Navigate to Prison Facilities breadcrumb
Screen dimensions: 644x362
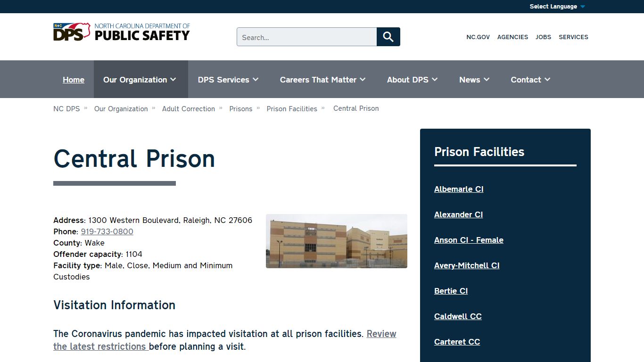click(x=292, y=108)
